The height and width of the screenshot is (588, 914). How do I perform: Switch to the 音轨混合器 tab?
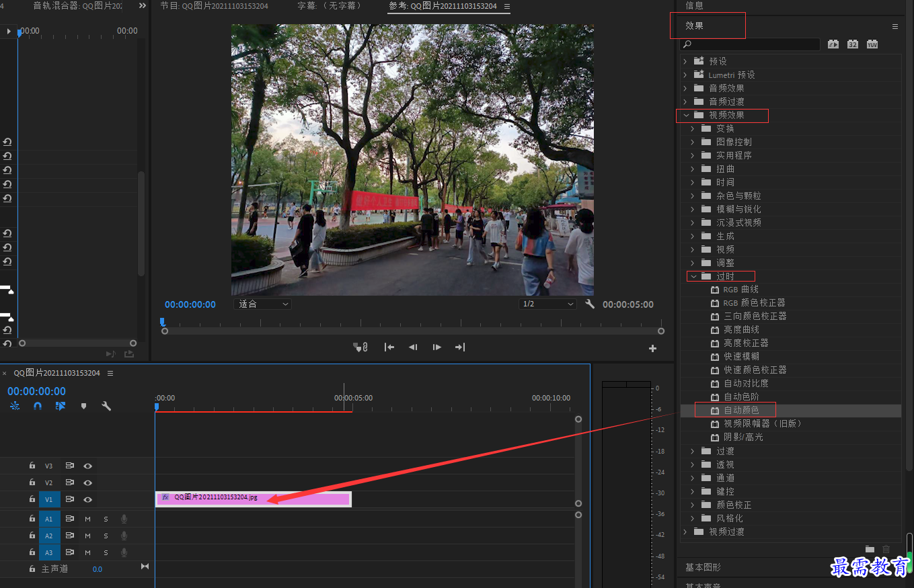tap(77, 5)
